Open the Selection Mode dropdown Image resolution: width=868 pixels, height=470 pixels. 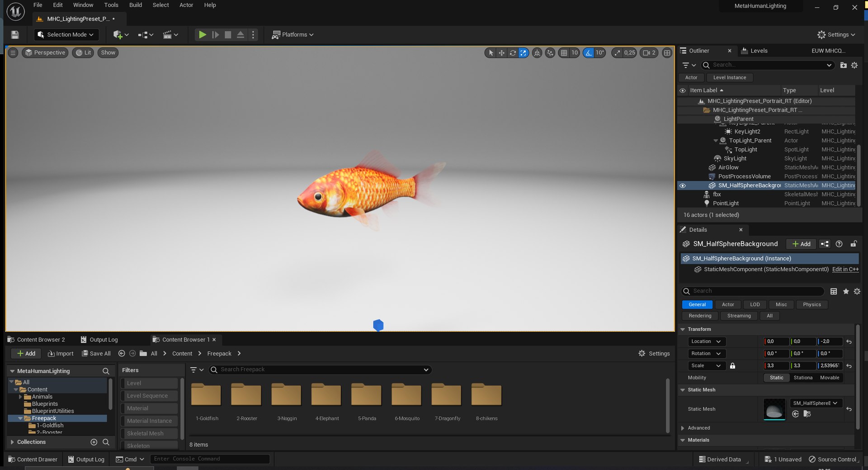coord(66,35)
